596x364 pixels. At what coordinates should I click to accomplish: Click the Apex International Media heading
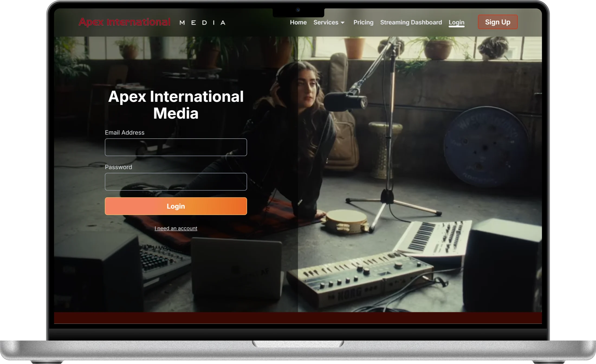(176, 105)
